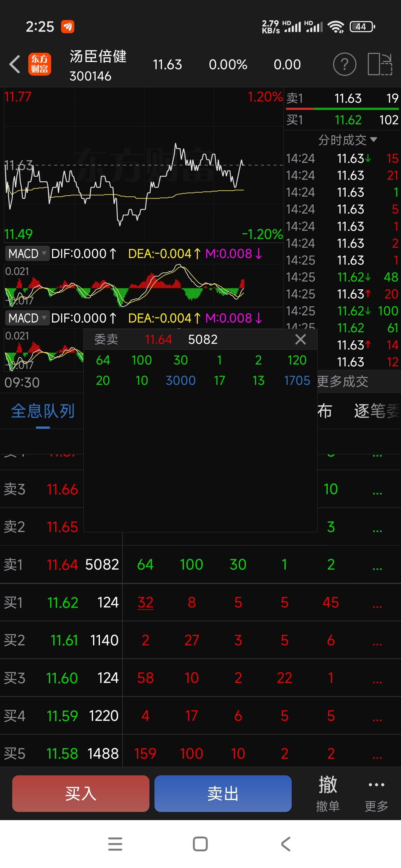Tap the 汤臣倍健 300146 stock title
The width and height of the screenshot is (401, 868).
point(98,65)
